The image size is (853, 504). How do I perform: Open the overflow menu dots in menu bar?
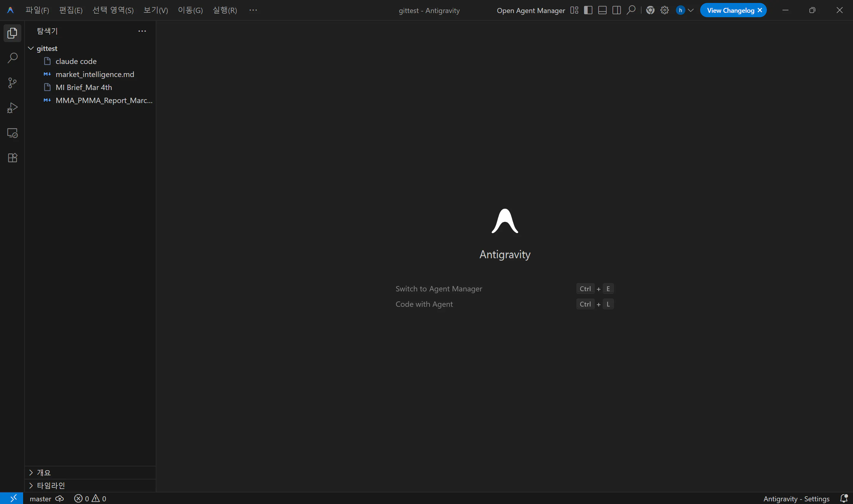point(253,10)
